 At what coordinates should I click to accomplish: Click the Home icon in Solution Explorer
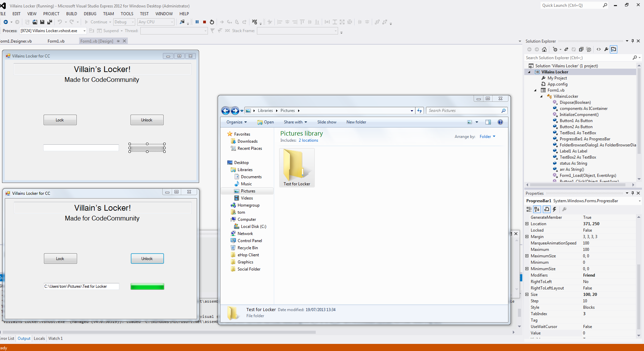pos(544,49)
